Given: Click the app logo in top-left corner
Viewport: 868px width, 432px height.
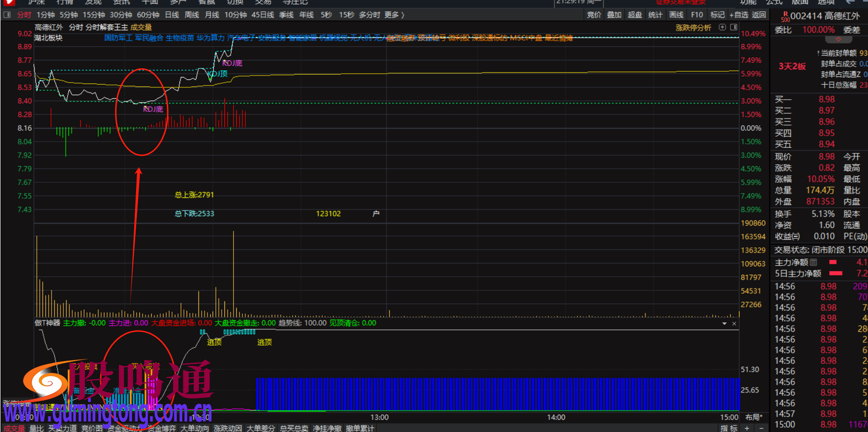Looking at the screenshot, I should (x=9, y=2).
